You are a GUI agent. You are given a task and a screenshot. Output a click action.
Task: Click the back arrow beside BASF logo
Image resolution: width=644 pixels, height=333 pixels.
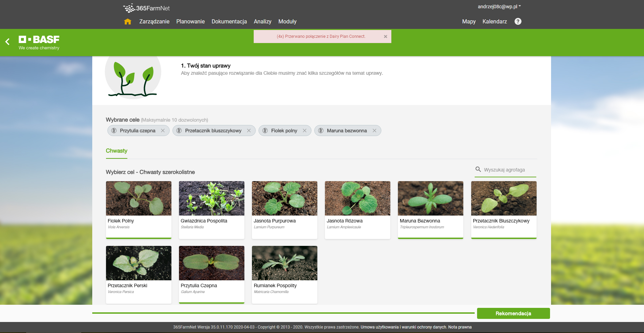pyautogui.click(x=8, y=42)
